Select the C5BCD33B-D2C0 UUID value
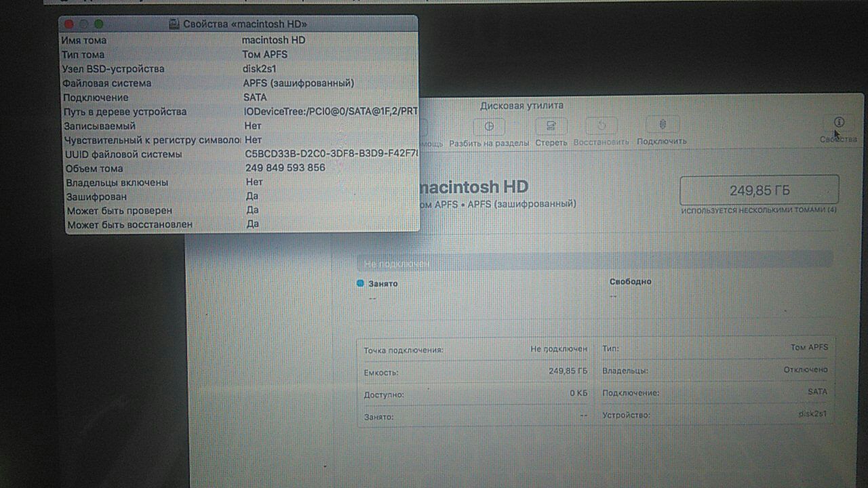This screenshot has width=868, height=488. pyautogui.click(x=332, y=154)
